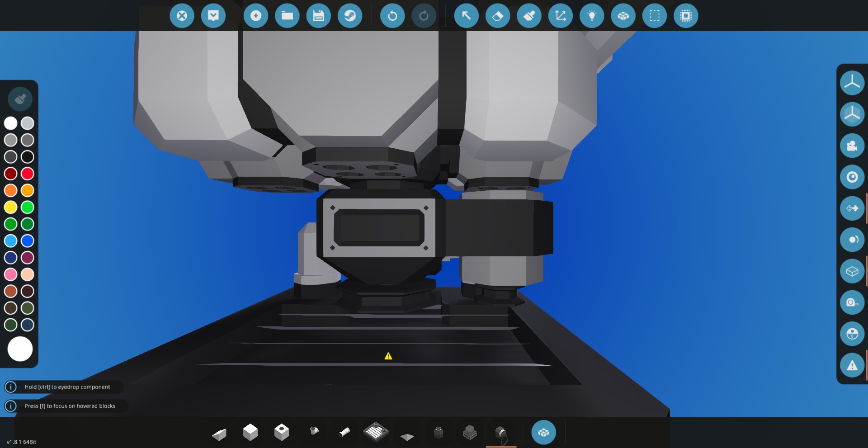
Task: Select the small dark cylinder component in hotbar
Action: 438,433
